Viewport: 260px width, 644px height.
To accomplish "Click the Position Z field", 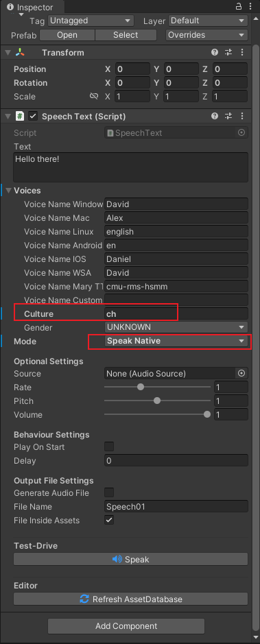I will tap(230, 69).
